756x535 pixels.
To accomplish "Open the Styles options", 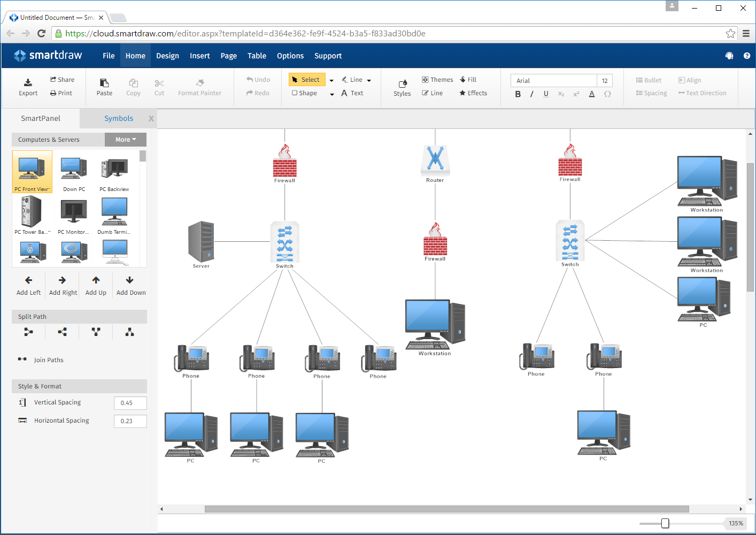I will point(402,88).
